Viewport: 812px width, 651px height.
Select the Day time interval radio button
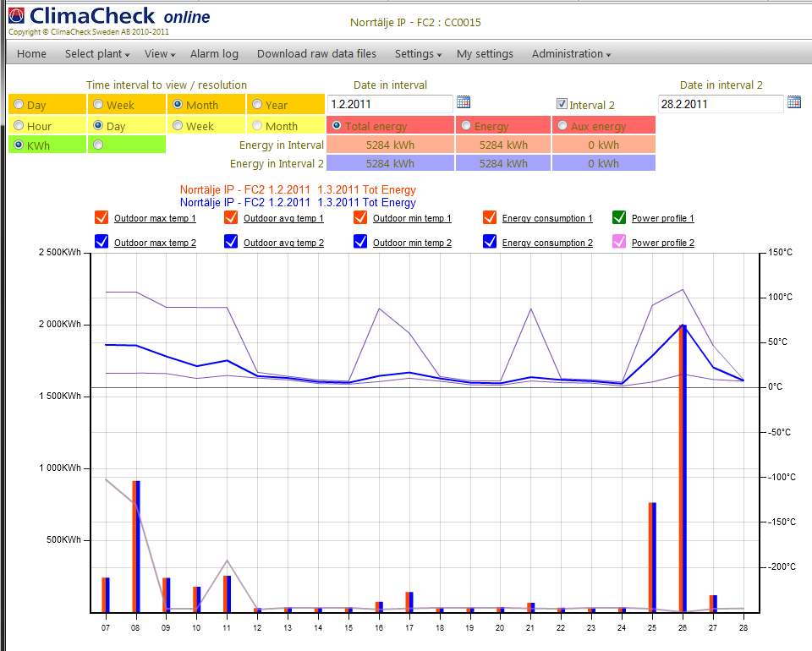(19, 105)
